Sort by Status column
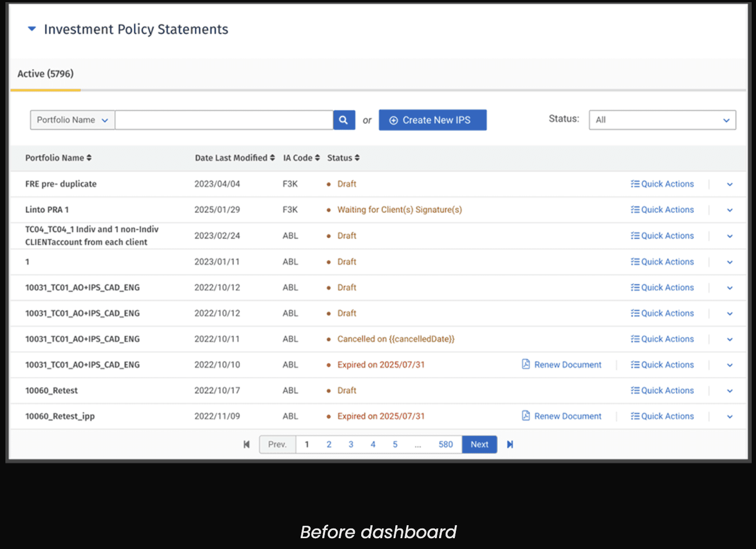Image resolution: width=756 pixels, height=549 pixels. pos(343,158)
